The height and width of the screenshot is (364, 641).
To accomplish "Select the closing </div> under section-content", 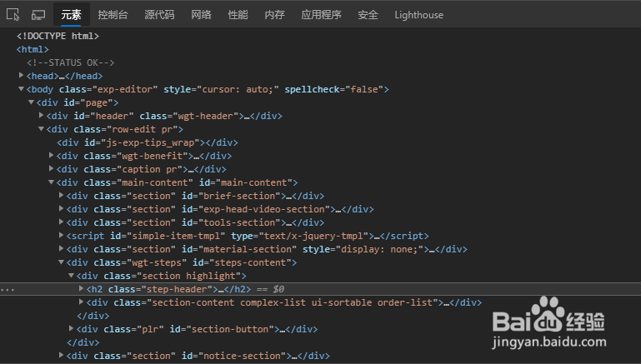I will [93, 316].
